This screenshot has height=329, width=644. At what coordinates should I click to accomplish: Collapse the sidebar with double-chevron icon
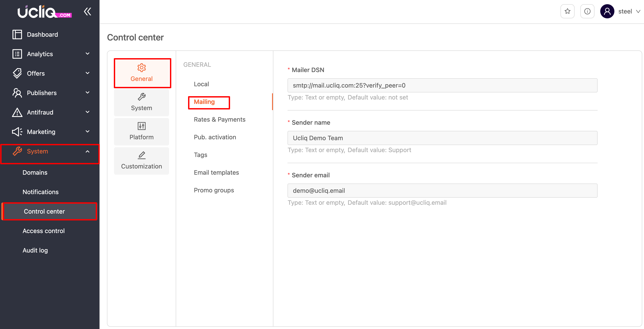pos(87,11)
